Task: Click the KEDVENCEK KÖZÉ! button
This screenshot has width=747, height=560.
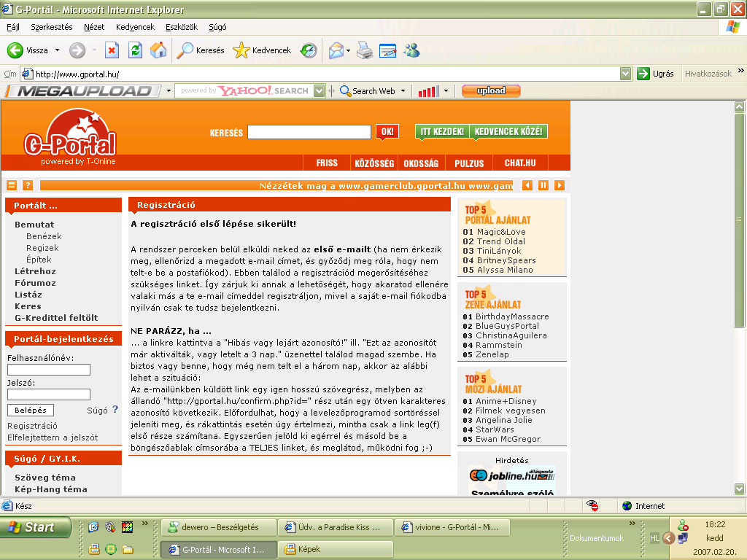Action: (508, 131)
